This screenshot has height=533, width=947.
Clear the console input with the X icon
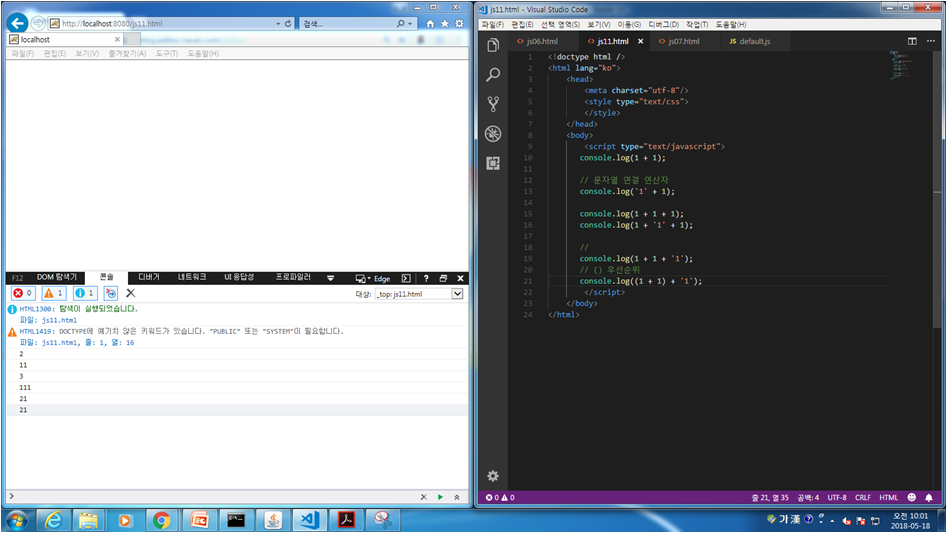click(x=423, y=497)
